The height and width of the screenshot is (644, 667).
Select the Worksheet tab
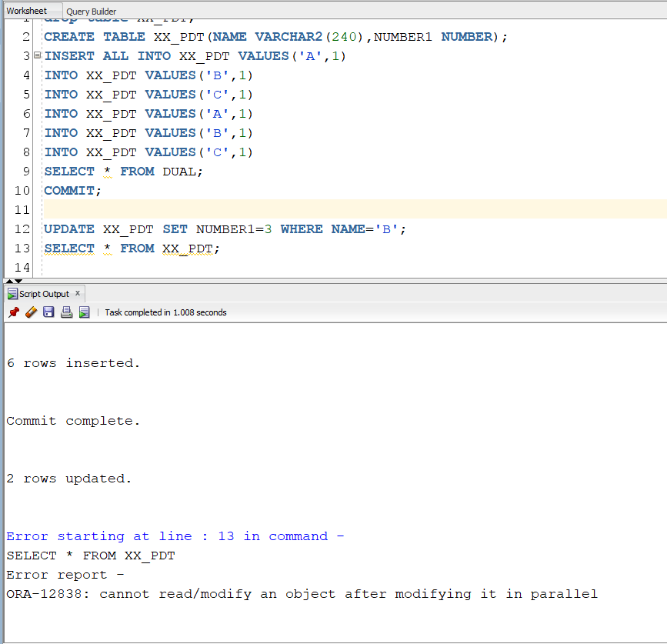point(27,11)
